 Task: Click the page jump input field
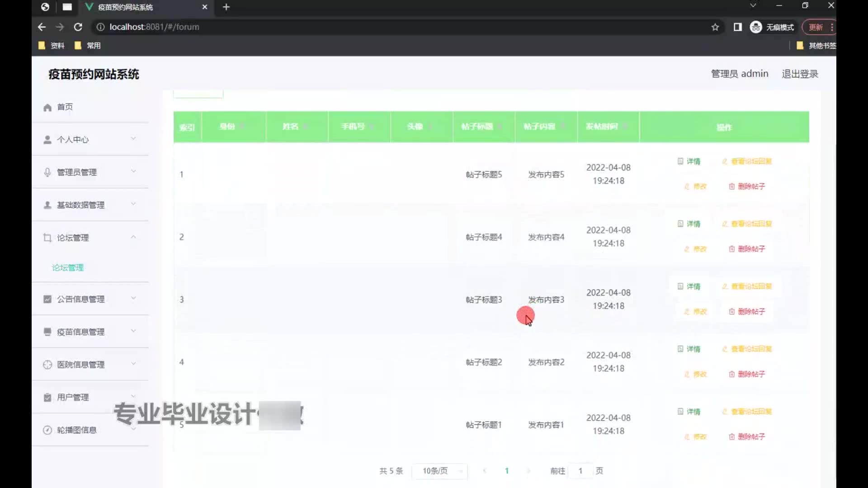(580, 471)
